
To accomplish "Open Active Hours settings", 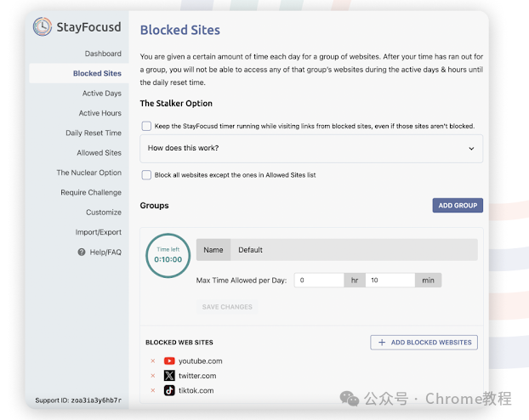I will (x=100, y=113).
